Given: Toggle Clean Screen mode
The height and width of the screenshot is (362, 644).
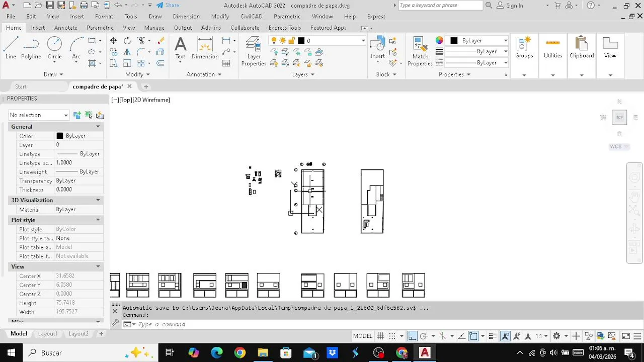Looking at the screenshot, I should 626,336.
